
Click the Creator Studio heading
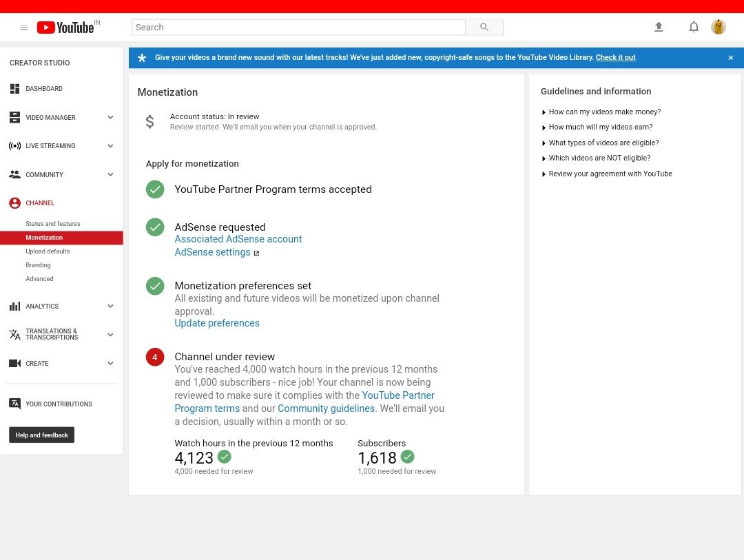point(40,63)
